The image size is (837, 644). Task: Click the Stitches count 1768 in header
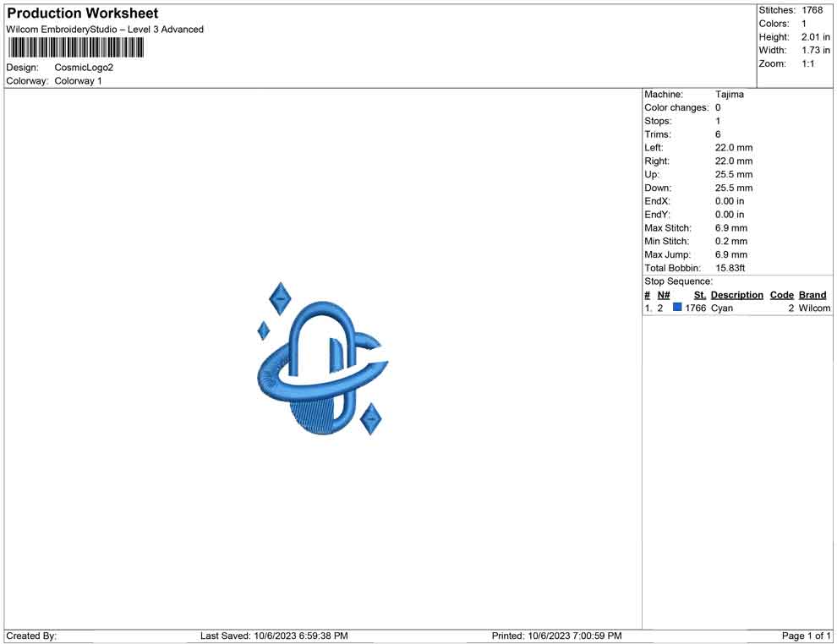[x=812, y=10]
